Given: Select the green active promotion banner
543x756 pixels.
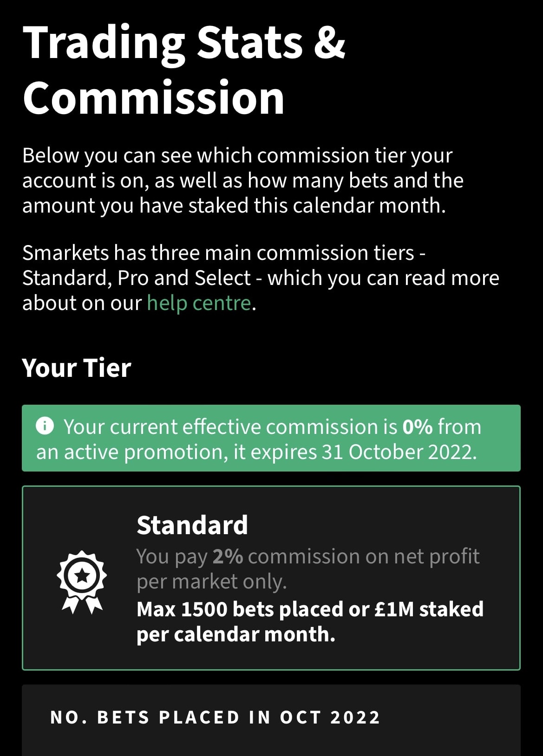Looking at the screenshot, I should (x=271, y=439).
